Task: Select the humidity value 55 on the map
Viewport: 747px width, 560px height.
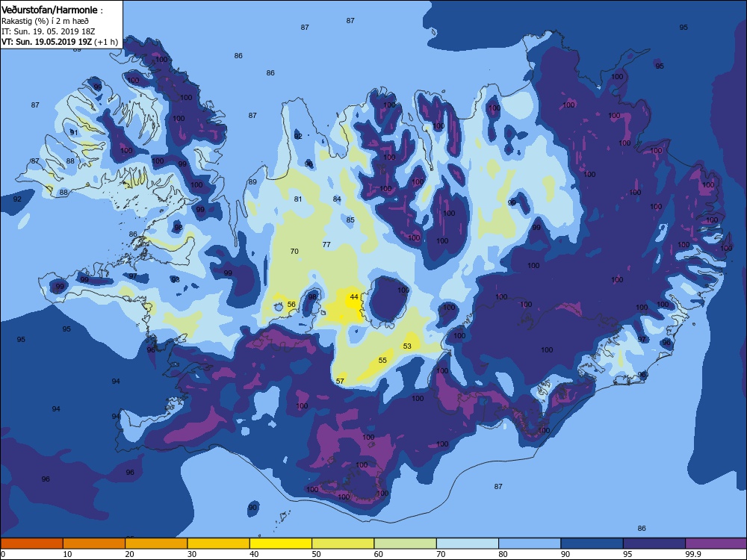Action: [x=382, y=361]
